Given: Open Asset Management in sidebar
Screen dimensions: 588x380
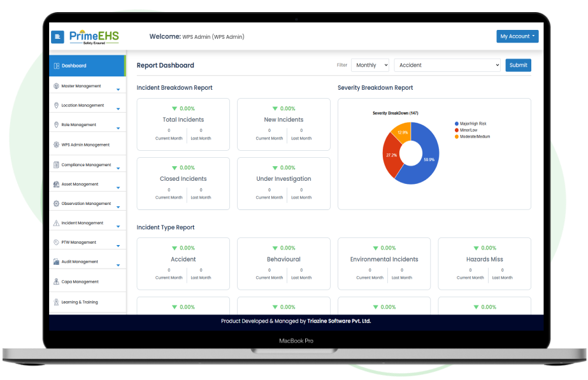Looking at the screenshot, I should 80,185.
